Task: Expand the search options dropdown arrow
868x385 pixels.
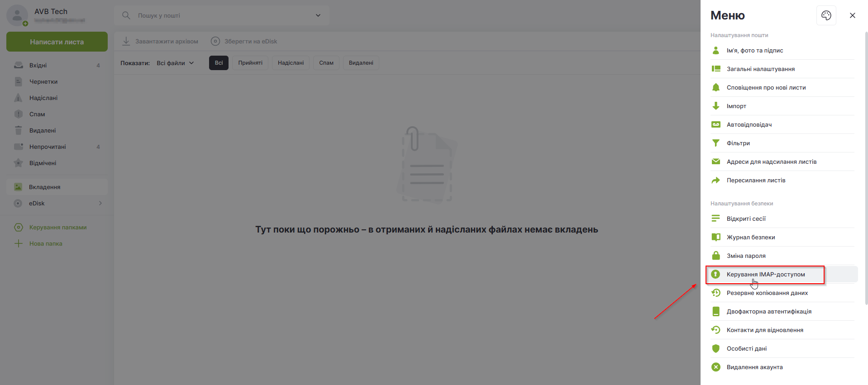Action: [318, 15]
